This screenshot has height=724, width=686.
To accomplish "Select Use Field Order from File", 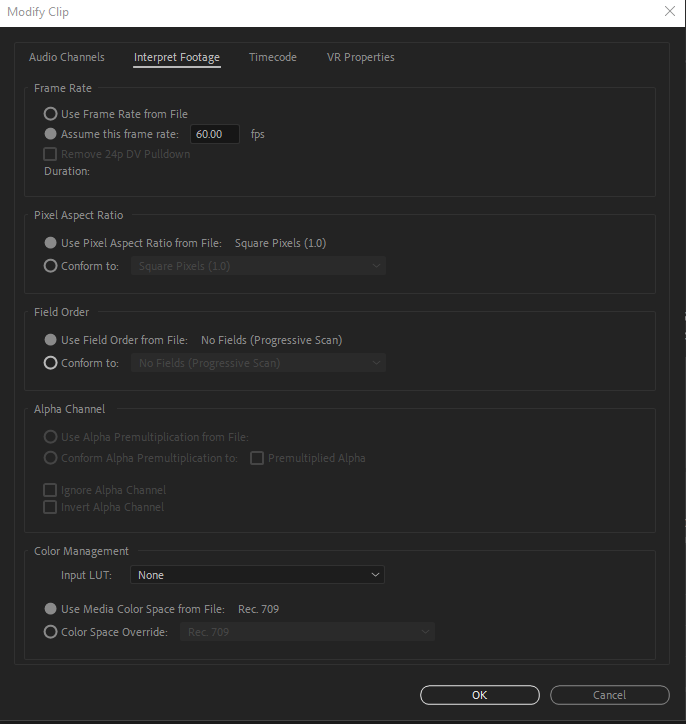I will (51, 340).
